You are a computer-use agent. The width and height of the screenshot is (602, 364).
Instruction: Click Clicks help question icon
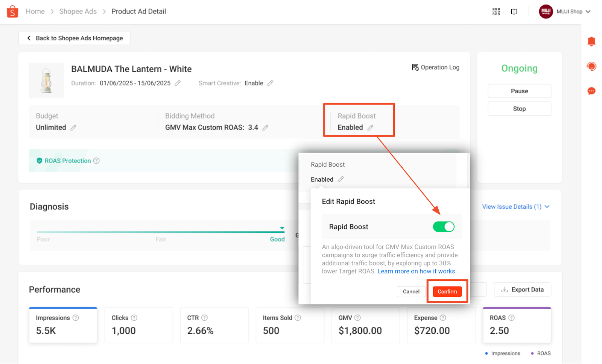(x=134, y=318)
